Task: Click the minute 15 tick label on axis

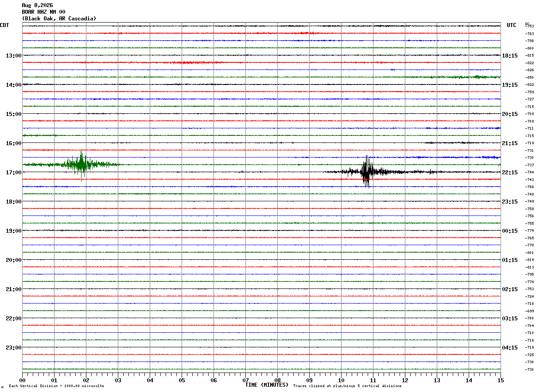Action: coord(501,380)
